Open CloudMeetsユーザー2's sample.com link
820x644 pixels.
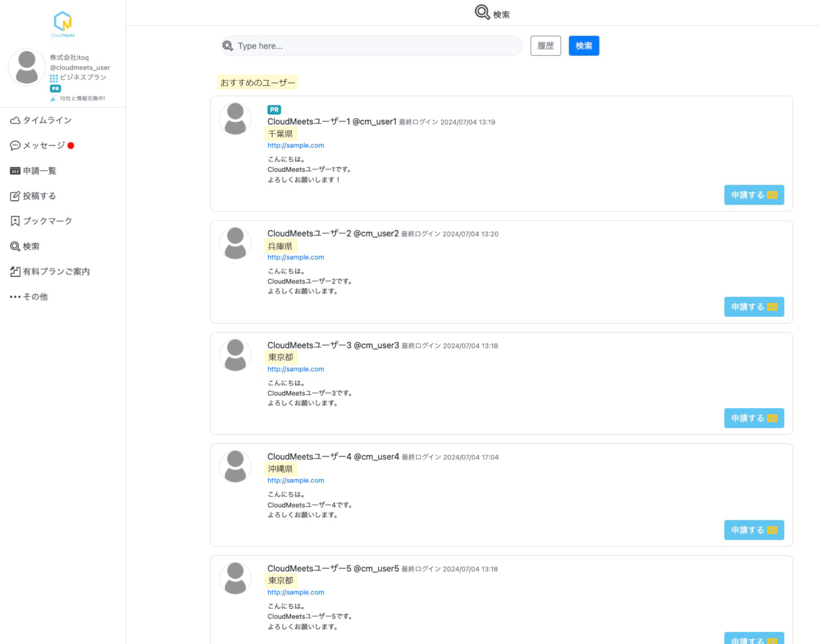coord(295,257)
